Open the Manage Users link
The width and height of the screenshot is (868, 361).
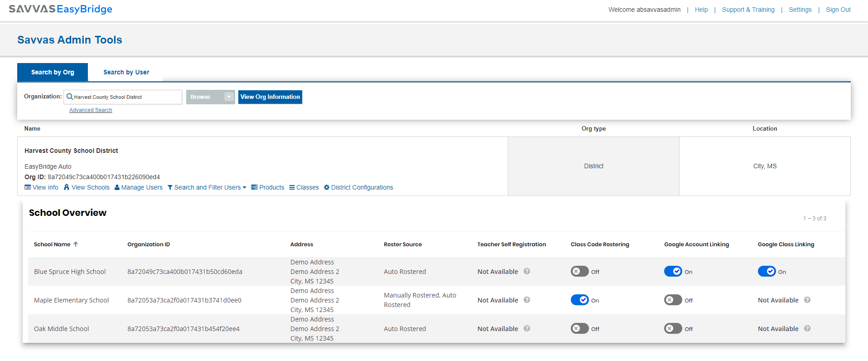142,187
